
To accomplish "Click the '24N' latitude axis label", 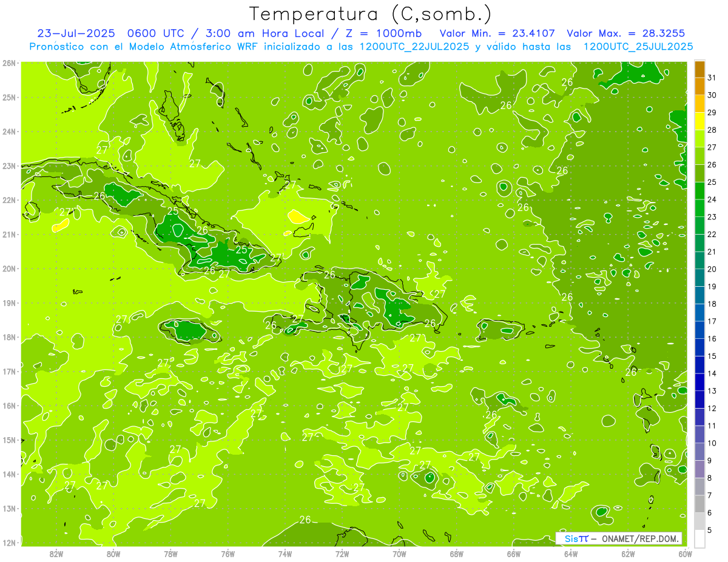I will pos(8,132).
